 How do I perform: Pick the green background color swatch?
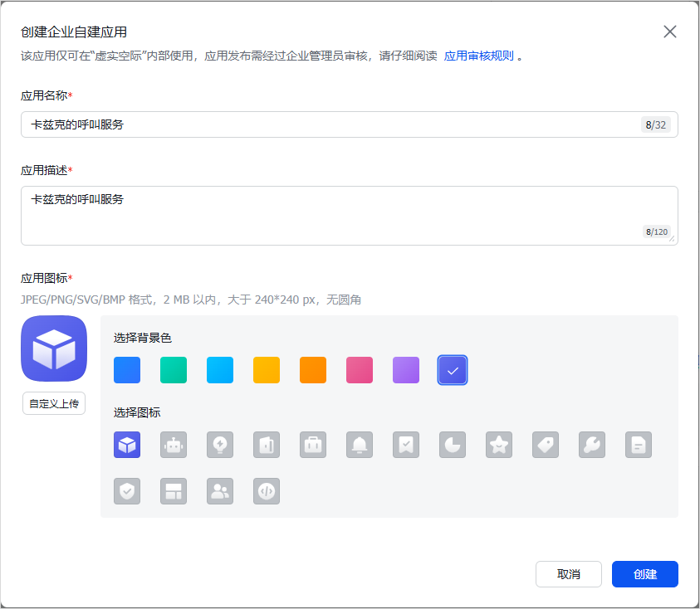[x=174, y=370]
